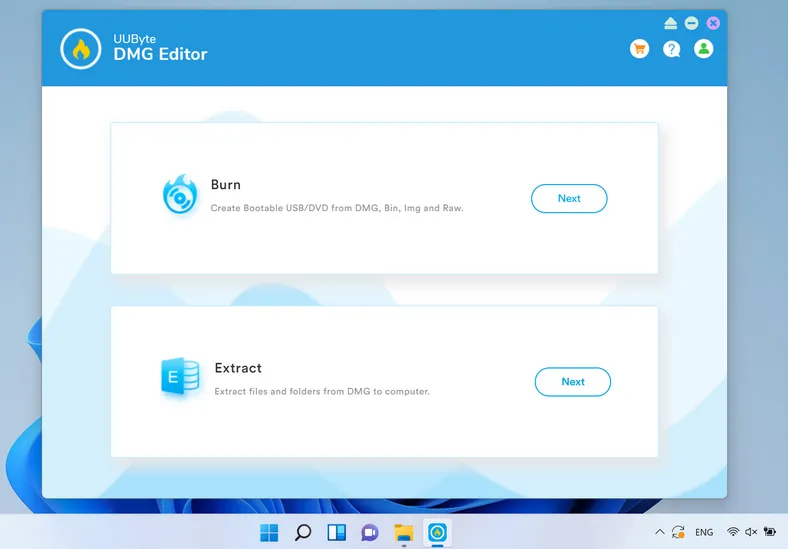Click the Extract database icon

[x=180, y=377]
